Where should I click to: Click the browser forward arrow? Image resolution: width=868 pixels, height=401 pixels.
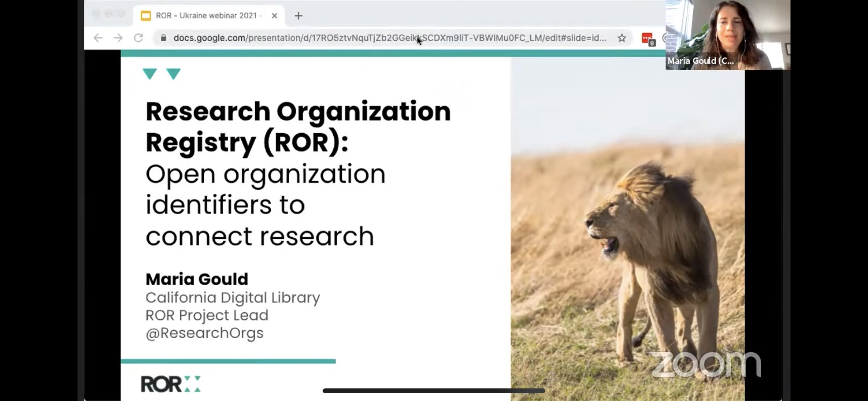pos(118,38)
